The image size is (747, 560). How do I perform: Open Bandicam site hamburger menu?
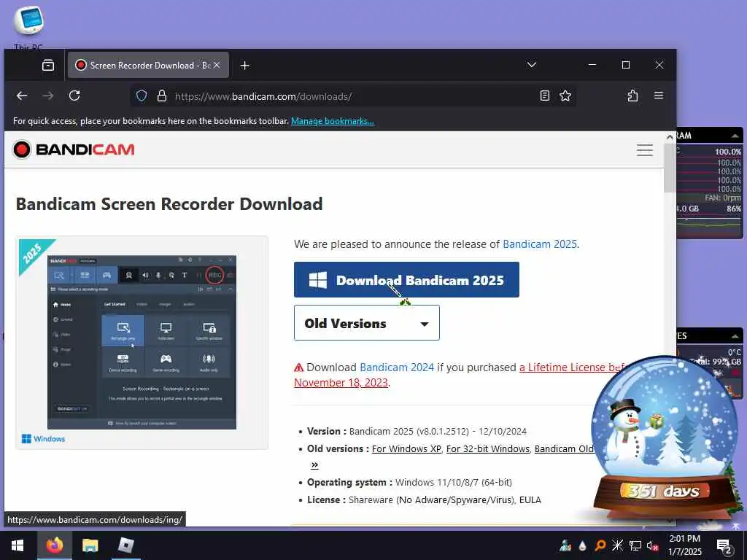[x=645, y=150]
